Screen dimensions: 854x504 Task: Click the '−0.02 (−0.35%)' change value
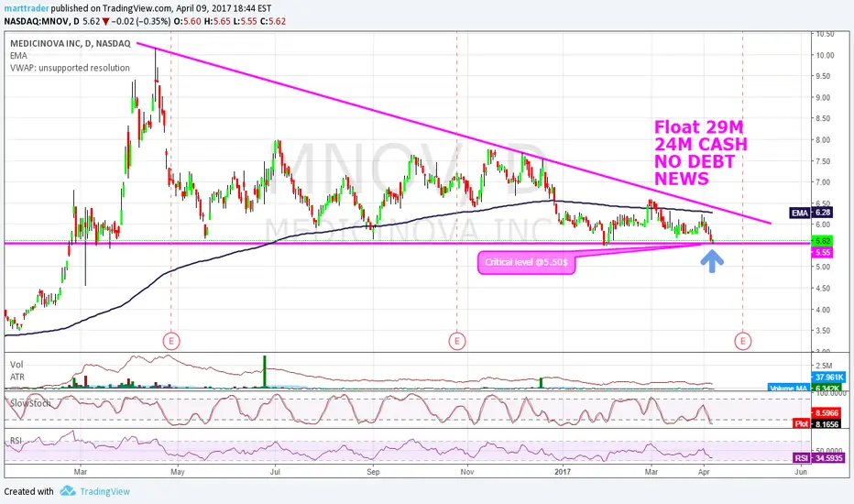[141, 21]
